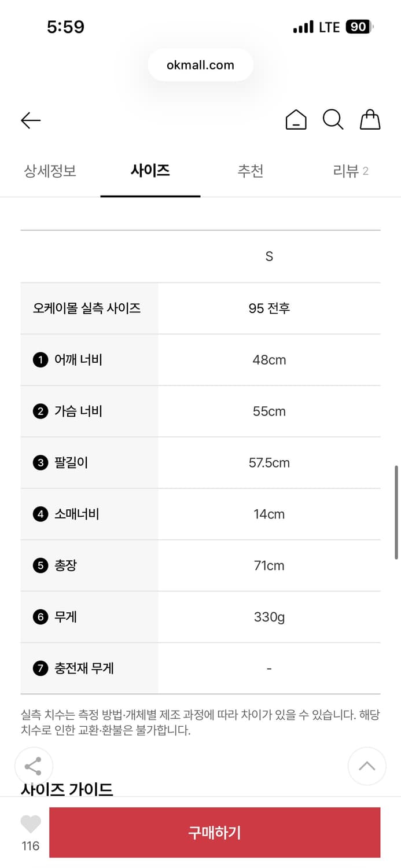Open the okmall.com address pill
The image size is (401, 868).
point(200,64)
